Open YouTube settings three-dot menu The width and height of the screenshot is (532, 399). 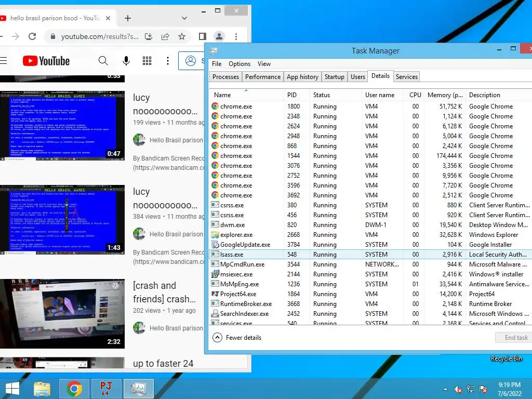pos(168,61)
